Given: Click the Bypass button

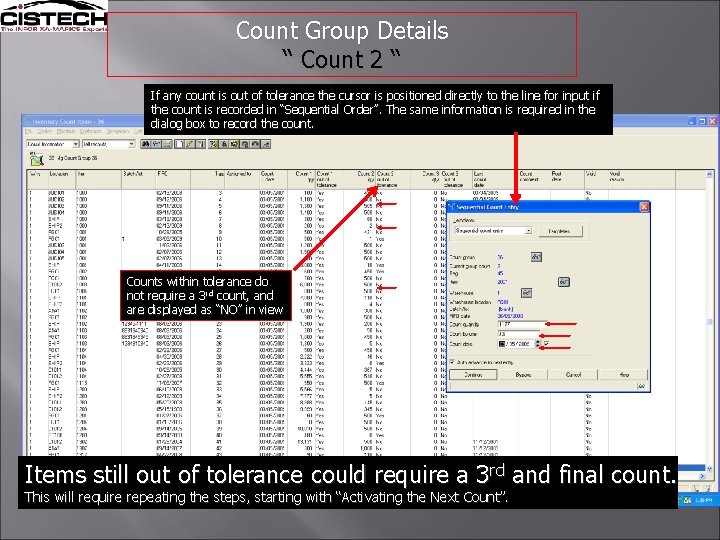Looking at the screenshot, I should coord(523,375).
